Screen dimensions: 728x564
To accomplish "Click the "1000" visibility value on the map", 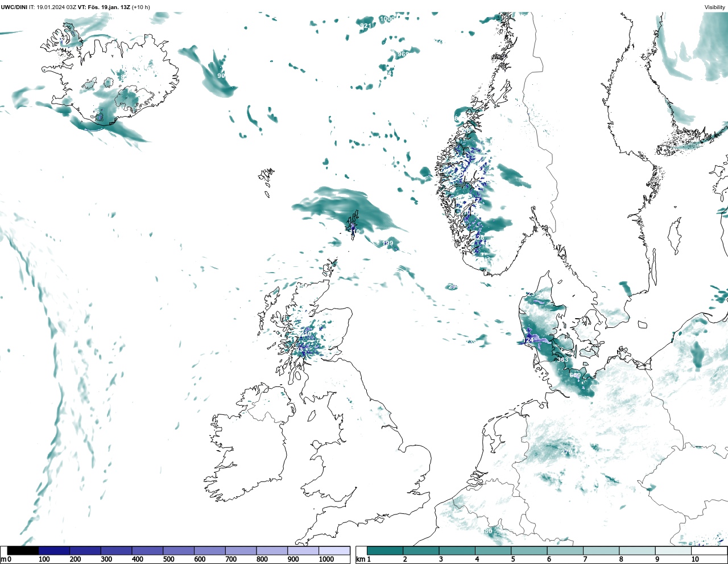I will click(387, 19).
